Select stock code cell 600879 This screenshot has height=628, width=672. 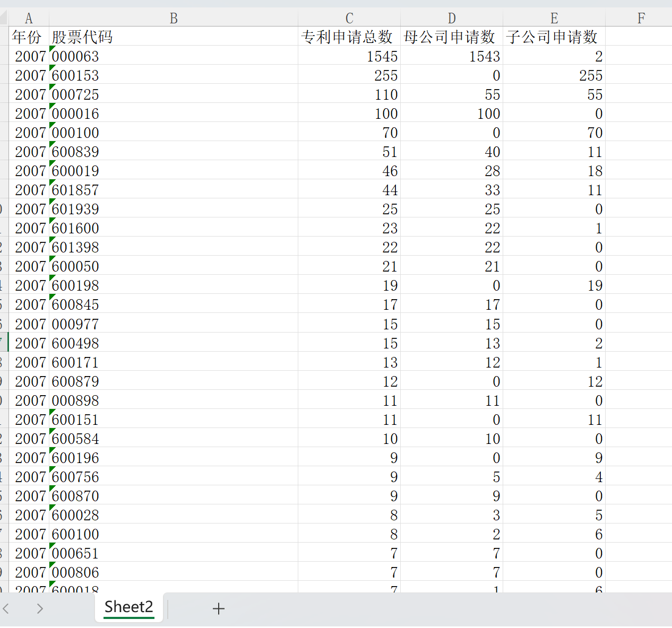pos(174,380)
